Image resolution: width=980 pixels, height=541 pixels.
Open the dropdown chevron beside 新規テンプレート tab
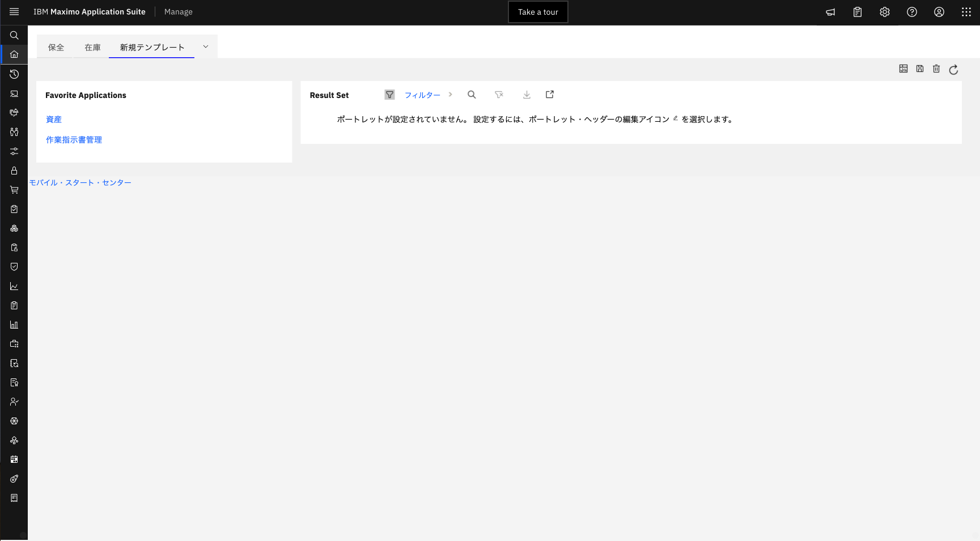pyautogui.click(x=206, y=47)
